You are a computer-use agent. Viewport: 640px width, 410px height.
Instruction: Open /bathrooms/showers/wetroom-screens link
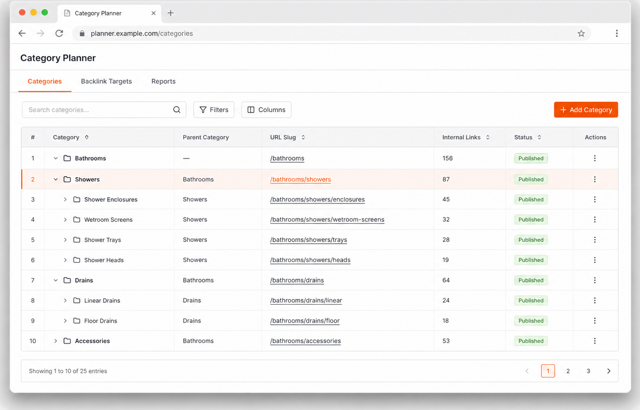[x=327, y=219]
